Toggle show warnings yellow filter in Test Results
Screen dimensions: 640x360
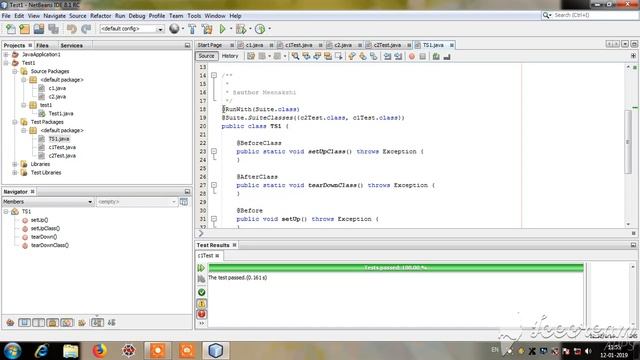pyautogui.click(x=201, y=303)
